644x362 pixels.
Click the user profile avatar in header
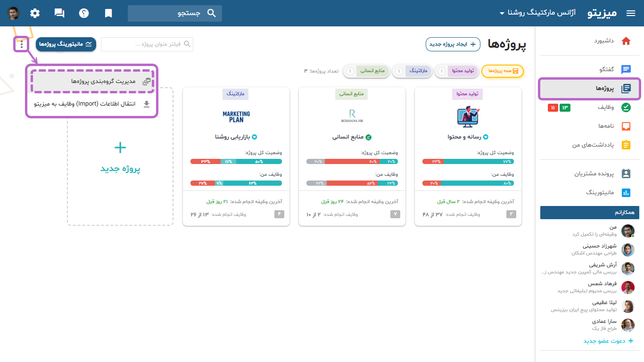click(13, 13)
